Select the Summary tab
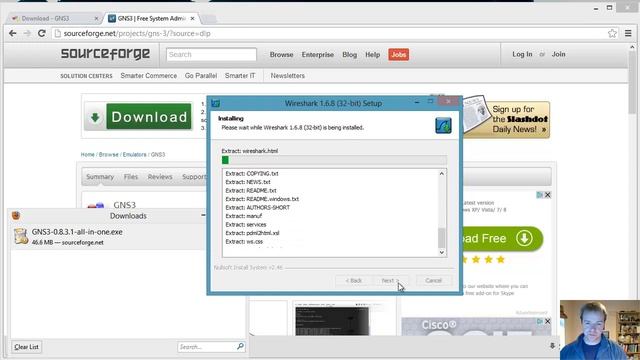 tap(100, 177)
